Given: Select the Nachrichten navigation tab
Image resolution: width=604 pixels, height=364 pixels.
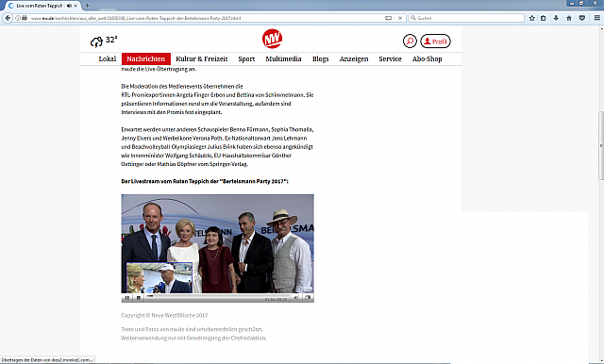Looking at the screenshot, I should click(x=146, y=58).
